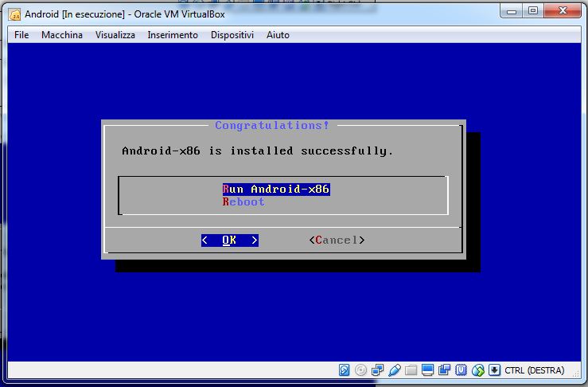The height and width of the screenshot is (387, 588).
Task: Open the Macchina menu
Action: click(x=62, y=35)
